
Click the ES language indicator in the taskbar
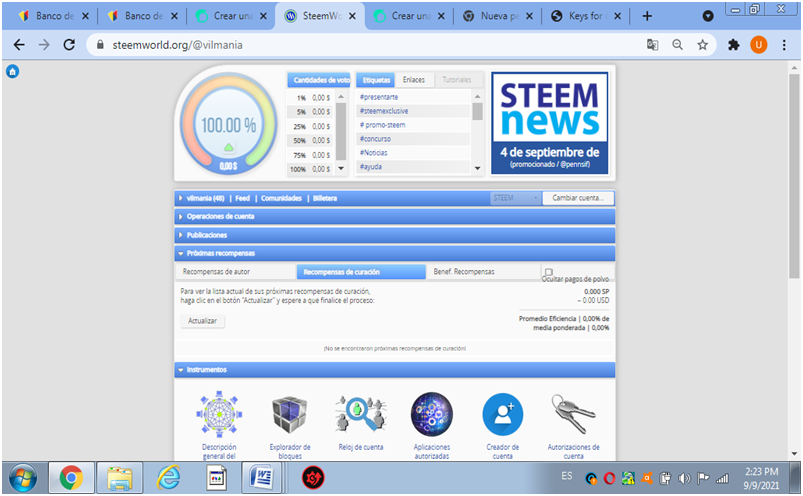[x=566, y=476]
